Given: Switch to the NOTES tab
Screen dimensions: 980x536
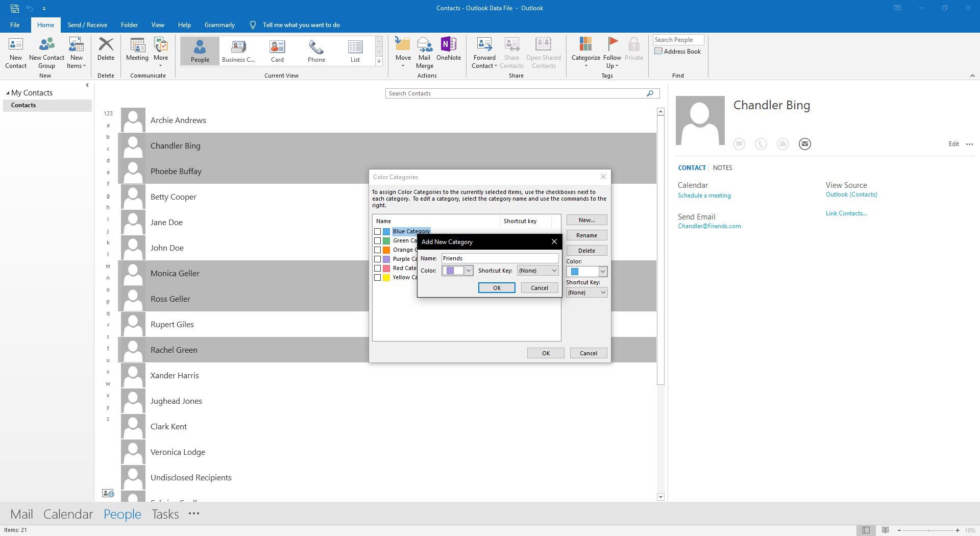Looking at the screenshot, I should click(x=722, y=168).
